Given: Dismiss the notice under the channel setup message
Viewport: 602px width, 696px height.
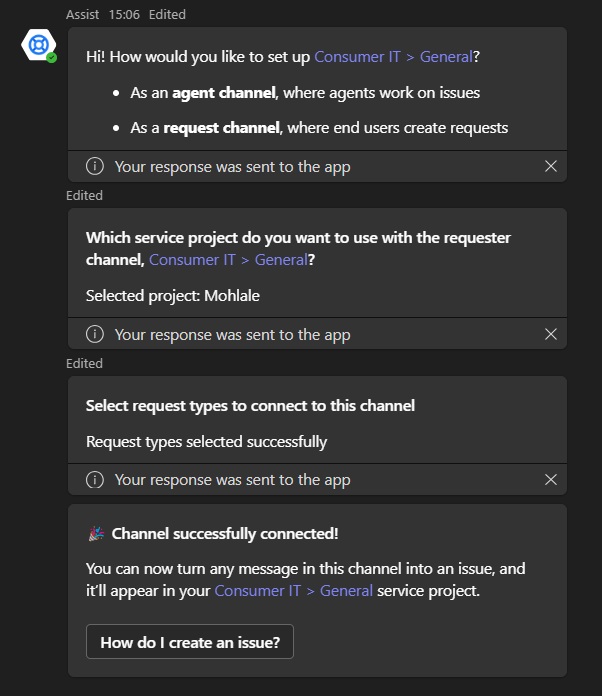Looking at the screenshot, I should point(550,167).
